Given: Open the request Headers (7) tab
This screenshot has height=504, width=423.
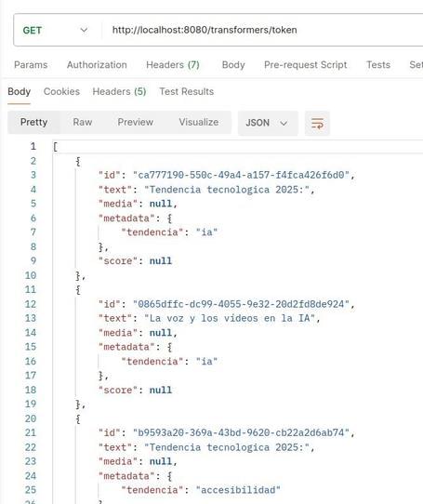Looking at the screenshot, I should (173, 64).
